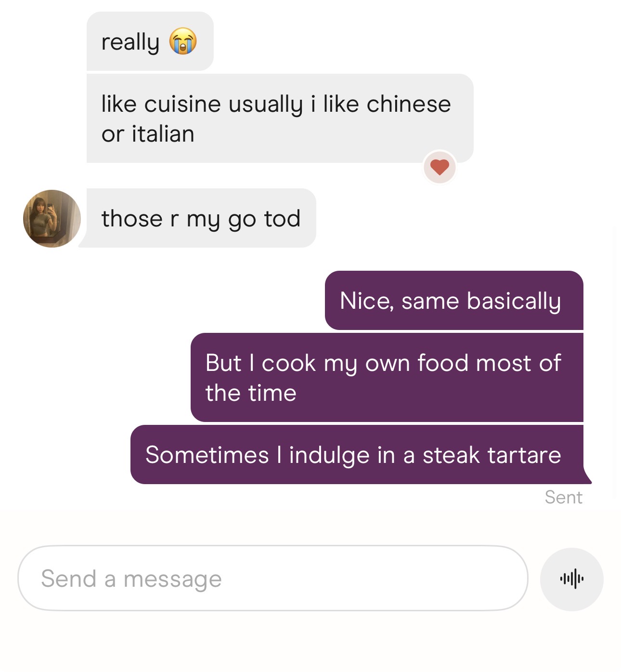
Task: Tap the words "steak tartare" in the last message
Action: (x=492, y=455)
